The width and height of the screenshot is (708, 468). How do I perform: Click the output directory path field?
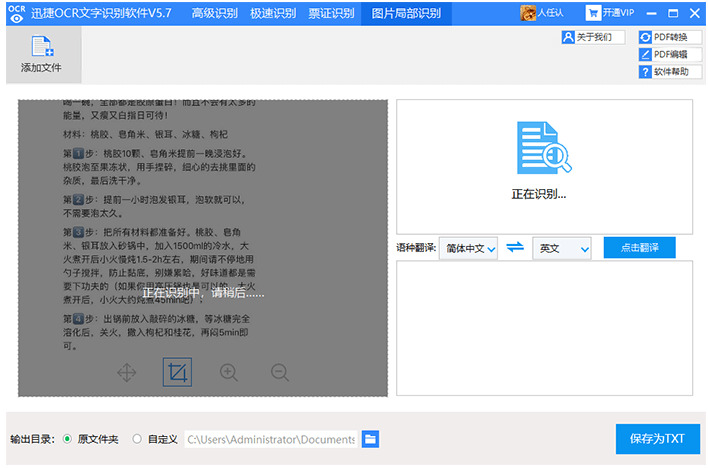coord(270,439)
